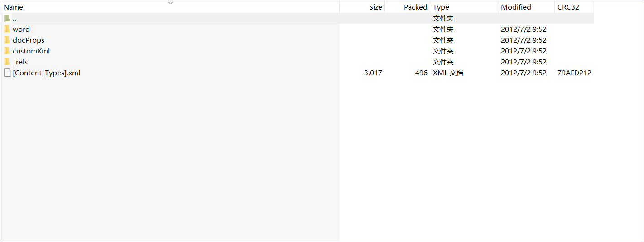Select the customXml folder entry
Screen dimensions: 644x242
(x=31, y=51)
